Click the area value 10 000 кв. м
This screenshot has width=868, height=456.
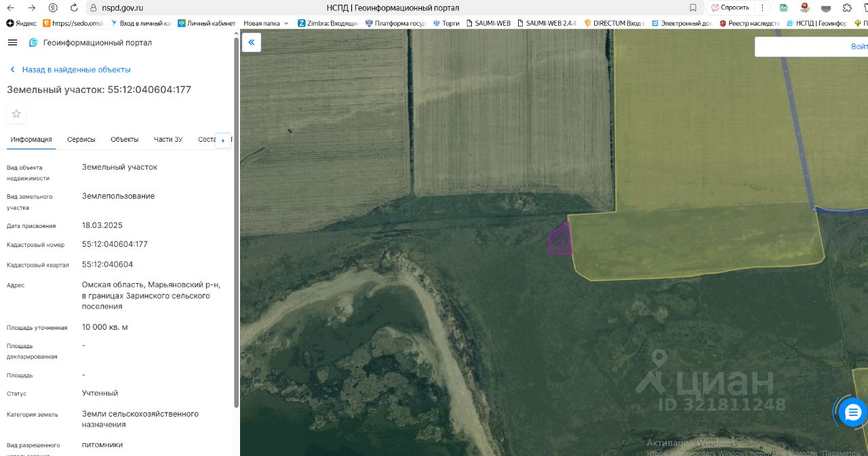(105, 327)
